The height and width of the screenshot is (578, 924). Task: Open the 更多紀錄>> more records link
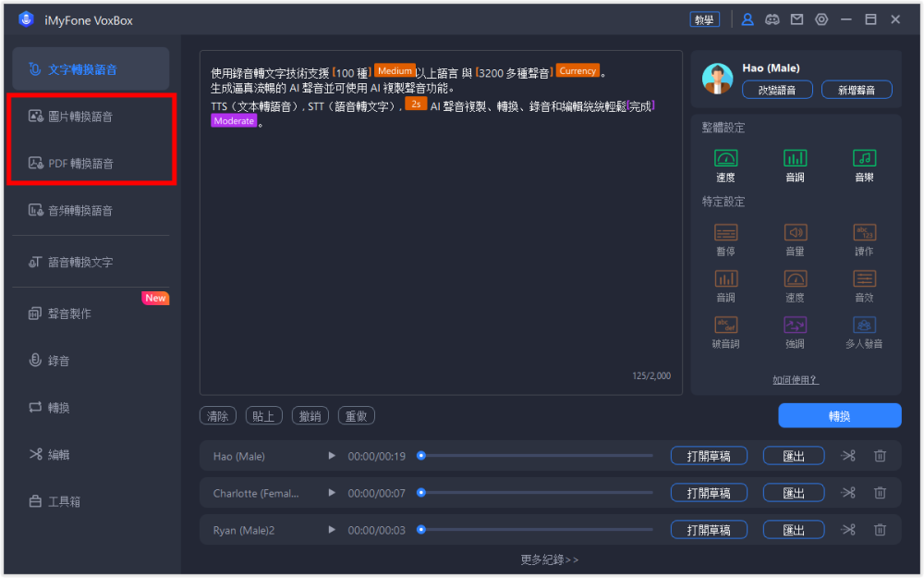click(x=549, y=560)
